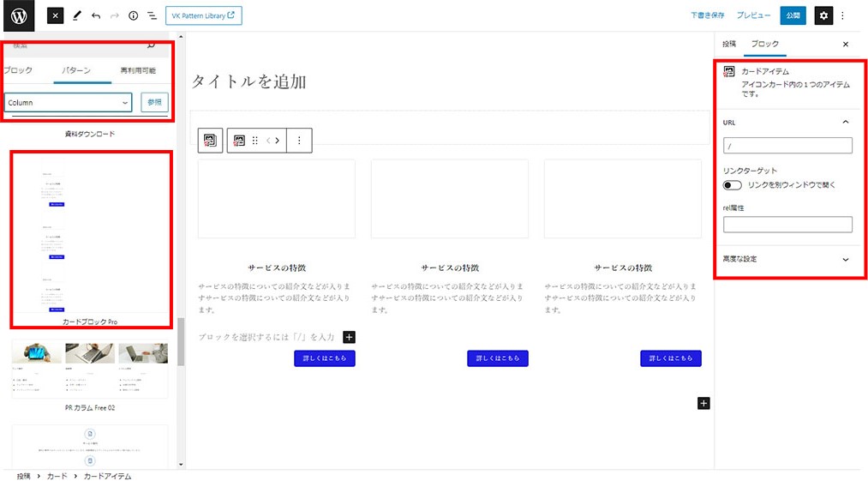Open the Column pattern category dropdown
The image size is (868, 499).
68,103
